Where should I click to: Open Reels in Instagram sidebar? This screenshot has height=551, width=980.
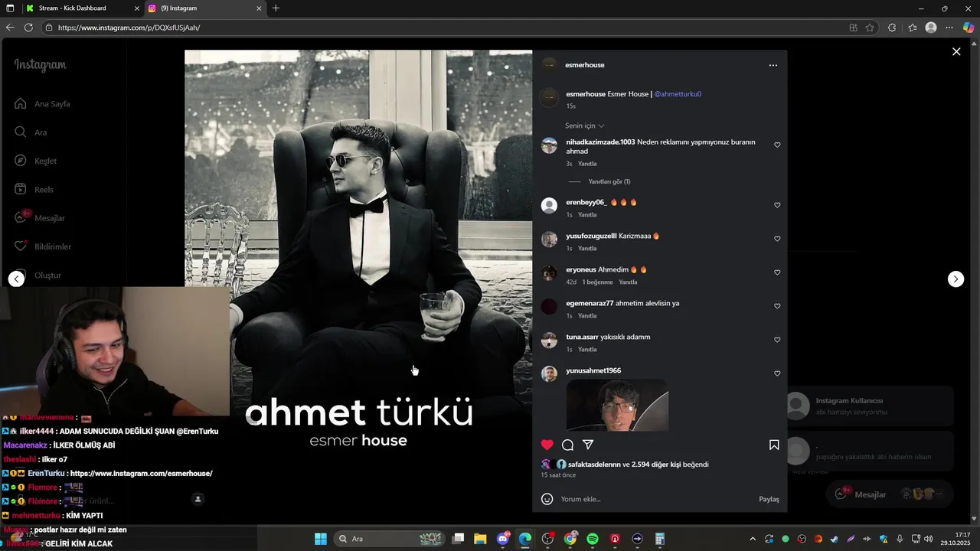[34, 190]
